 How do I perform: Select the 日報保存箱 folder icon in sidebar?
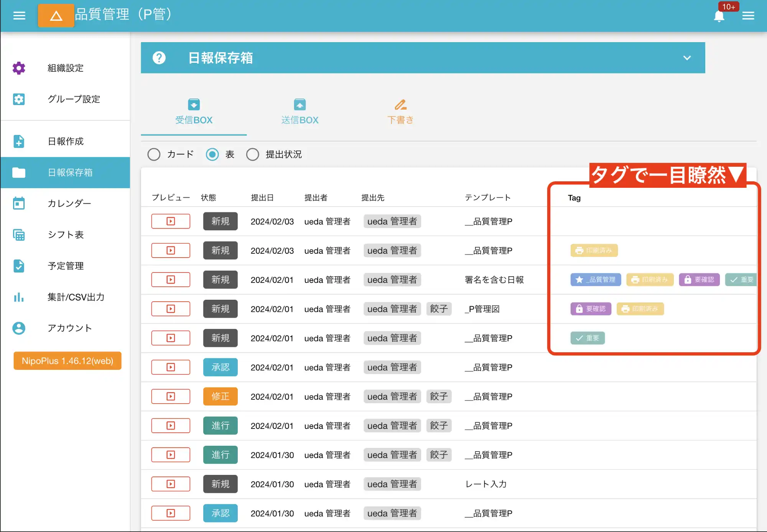[19, 173]
